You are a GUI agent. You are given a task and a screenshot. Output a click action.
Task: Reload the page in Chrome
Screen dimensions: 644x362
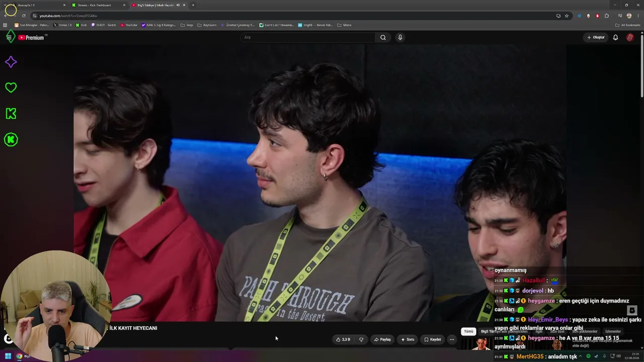(24, 16)
